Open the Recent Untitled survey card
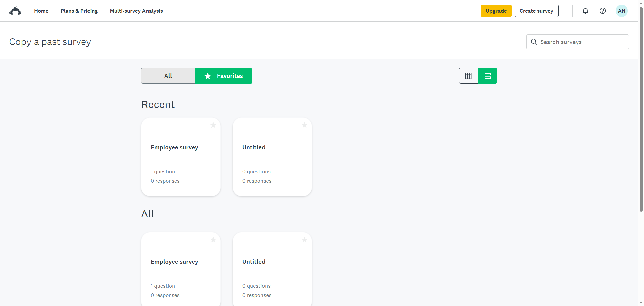644x306 pixels. tap(272, 157)
